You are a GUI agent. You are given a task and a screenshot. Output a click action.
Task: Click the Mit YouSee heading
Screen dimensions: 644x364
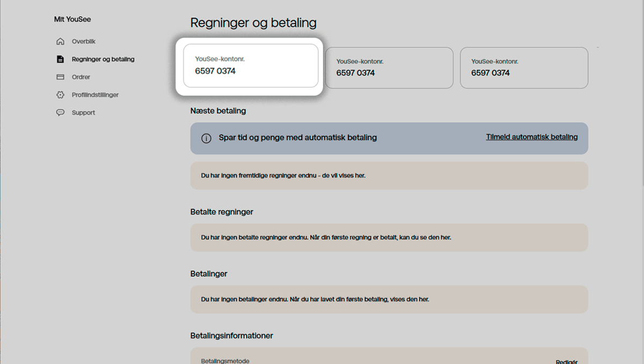click(72, 19)
